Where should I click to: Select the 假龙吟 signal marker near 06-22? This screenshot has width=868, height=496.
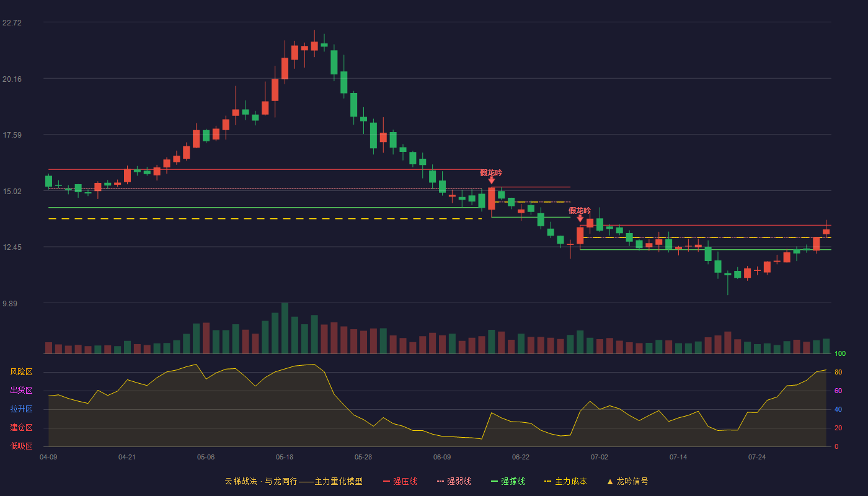491,176
